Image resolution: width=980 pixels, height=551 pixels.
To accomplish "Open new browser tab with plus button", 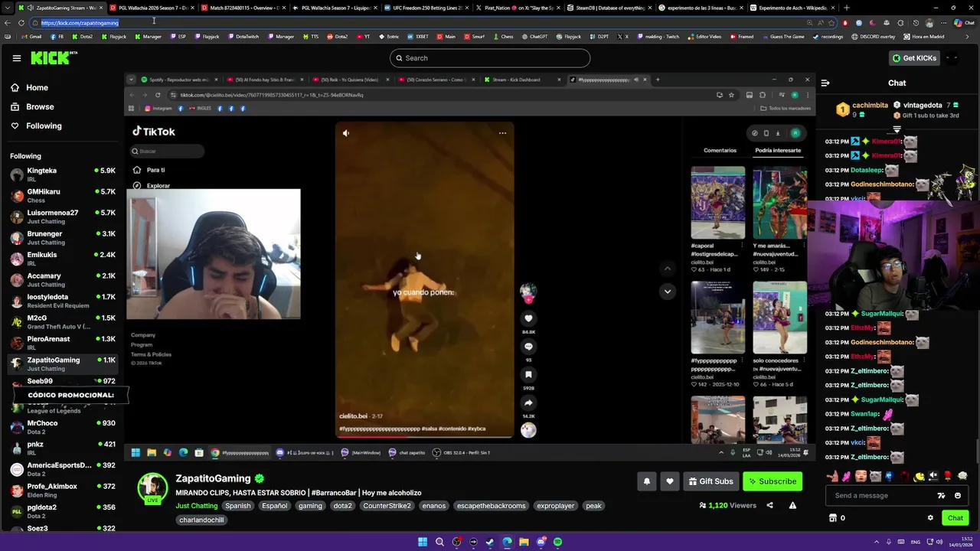I will pyautogui.click(x=846, y=8).
